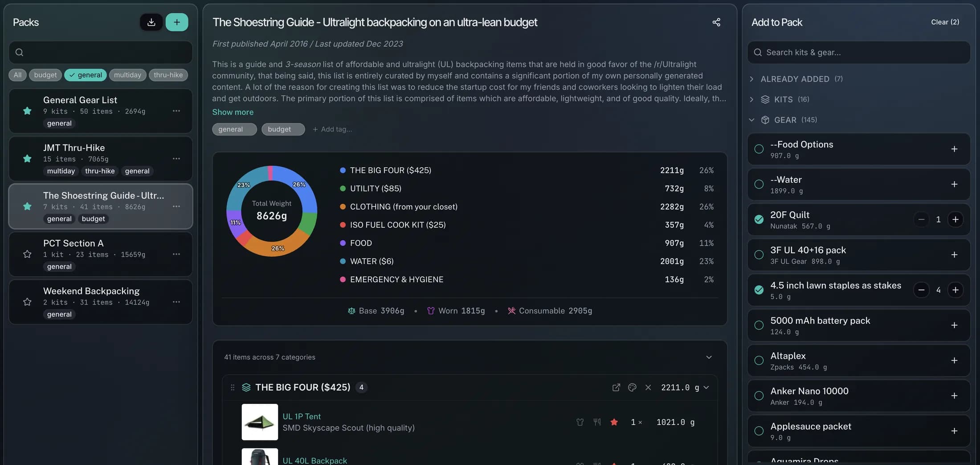Open options menu for JMT Thru-Hike
Viewport: 980px width, 465px height.
tap(176, 158)
